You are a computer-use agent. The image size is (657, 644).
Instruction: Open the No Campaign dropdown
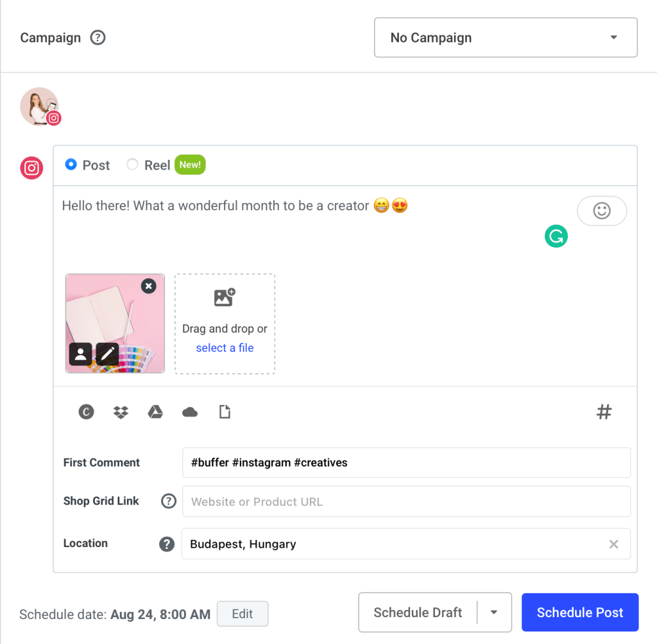(506, 37)
